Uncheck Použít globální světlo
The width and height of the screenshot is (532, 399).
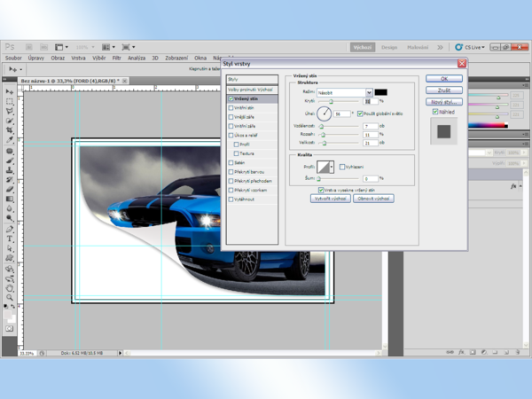click(x=361, y=113)
